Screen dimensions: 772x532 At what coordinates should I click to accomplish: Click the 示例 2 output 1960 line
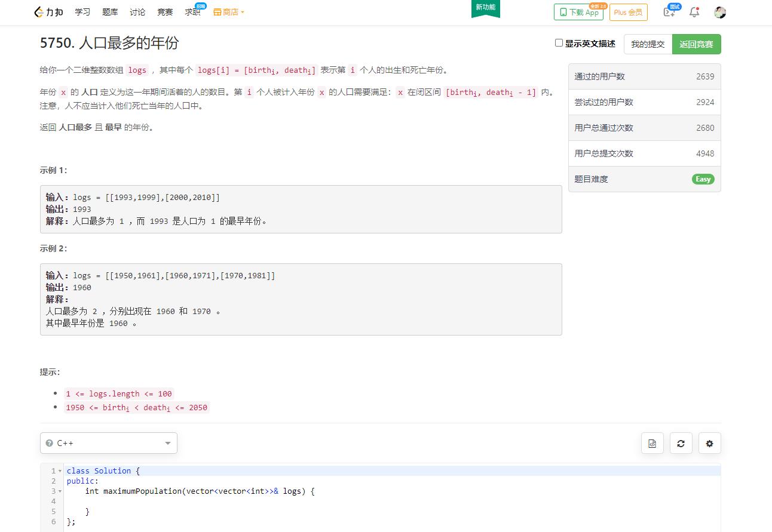(69, 287)
